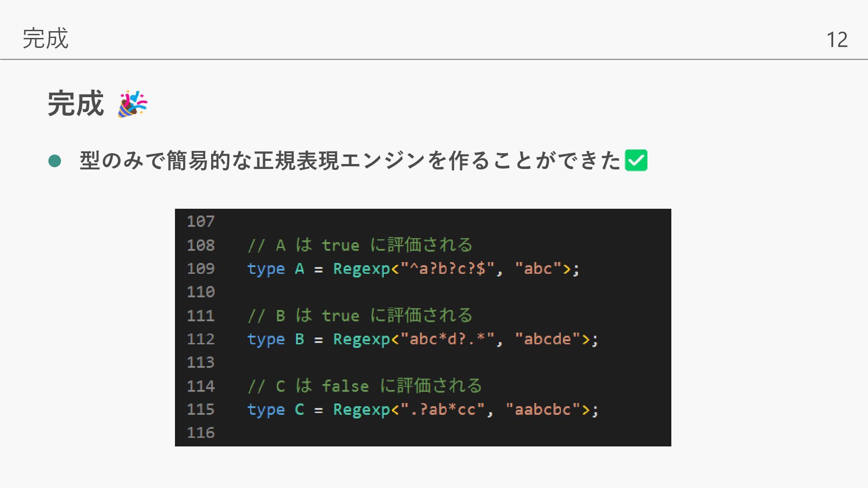Click the large 完成 heading text
Screen dimensions: 868x488
(76, 104)
